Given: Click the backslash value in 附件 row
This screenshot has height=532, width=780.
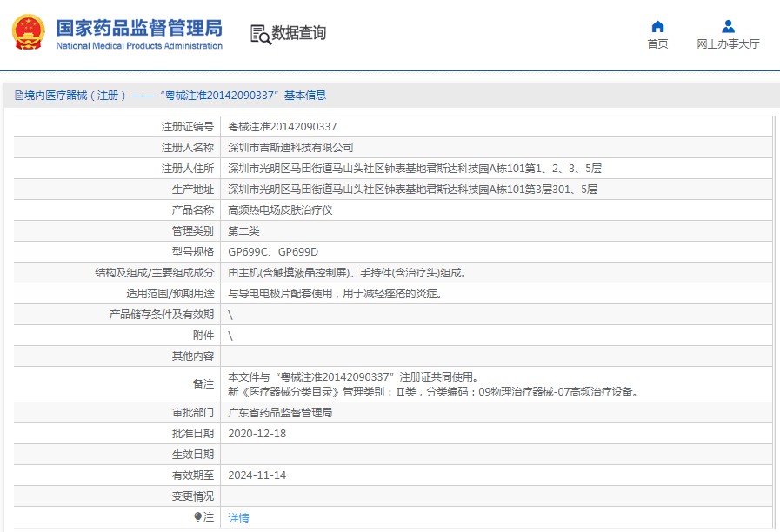Looking at the screenshot, I should (230, 336).
